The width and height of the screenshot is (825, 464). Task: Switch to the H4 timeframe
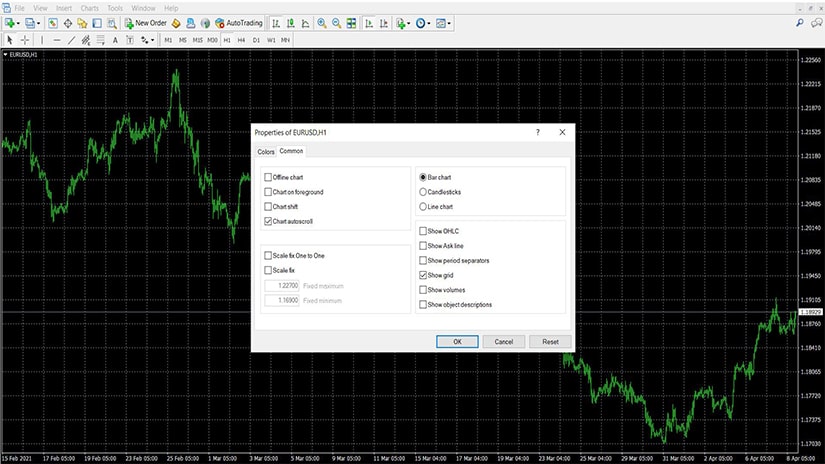pyautogui.click(x=242, y=40)
